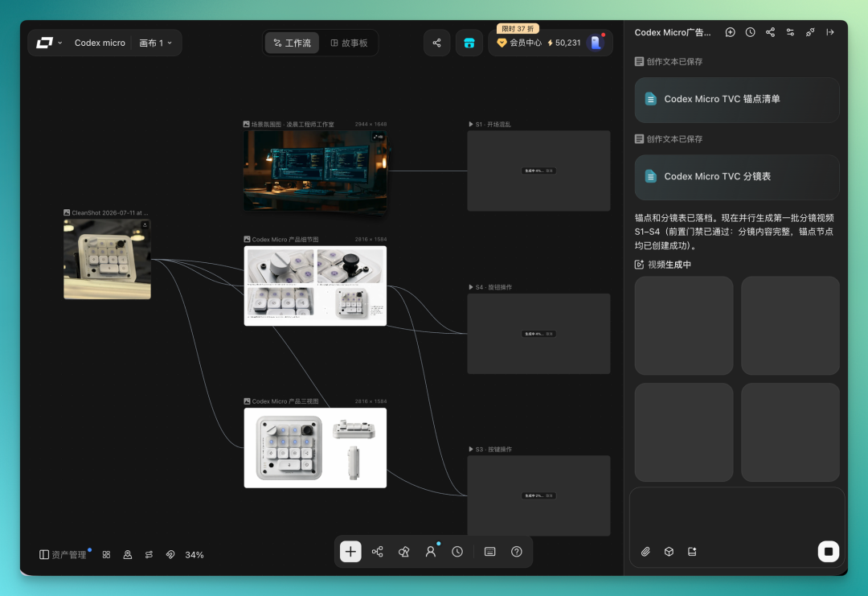Viewport: 868px width, 596px height.
Task: Click the 视频生成中 status label
Action: coord(662,264)
